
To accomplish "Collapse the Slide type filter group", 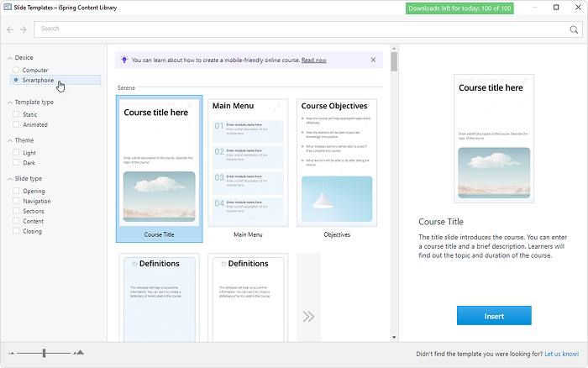I will pyautogui.click(x=10, y=179).
